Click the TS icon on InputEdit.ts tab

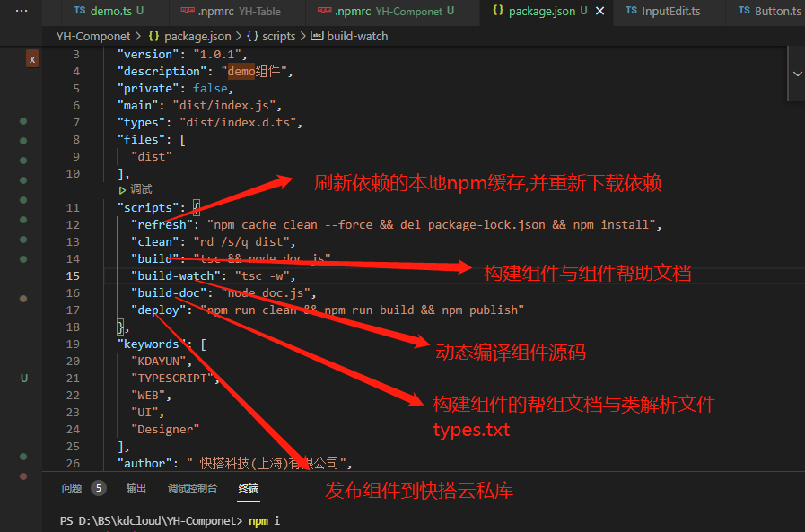632,12
